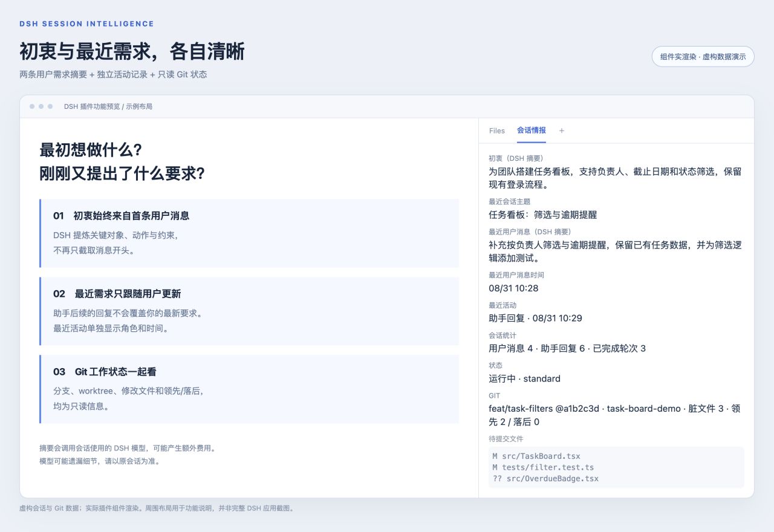Click window title DSH 插件功能预览 / 示例布局
Viewport: 774px width, 532px height.
108,106
